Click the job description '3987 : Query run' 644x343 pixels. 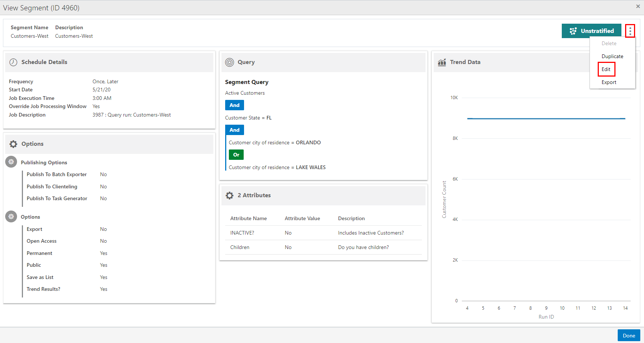131,115
